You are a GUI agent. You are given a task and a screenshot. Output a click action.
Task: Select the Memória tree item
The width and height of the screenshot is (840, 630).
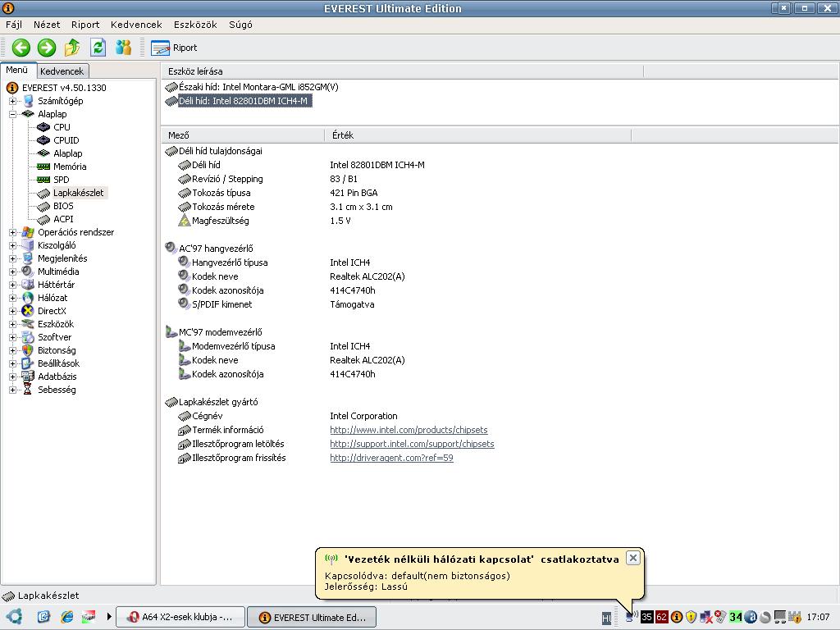[x=70, y=167]
